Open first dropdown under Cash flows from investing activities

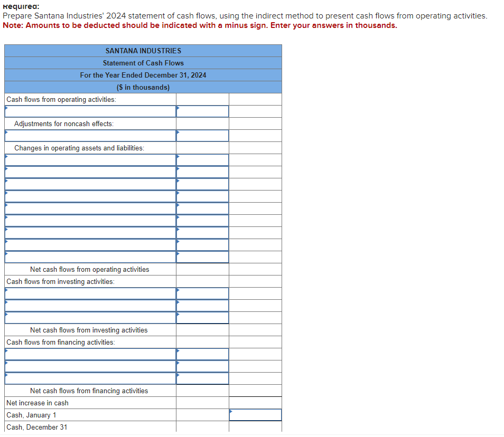90,293
